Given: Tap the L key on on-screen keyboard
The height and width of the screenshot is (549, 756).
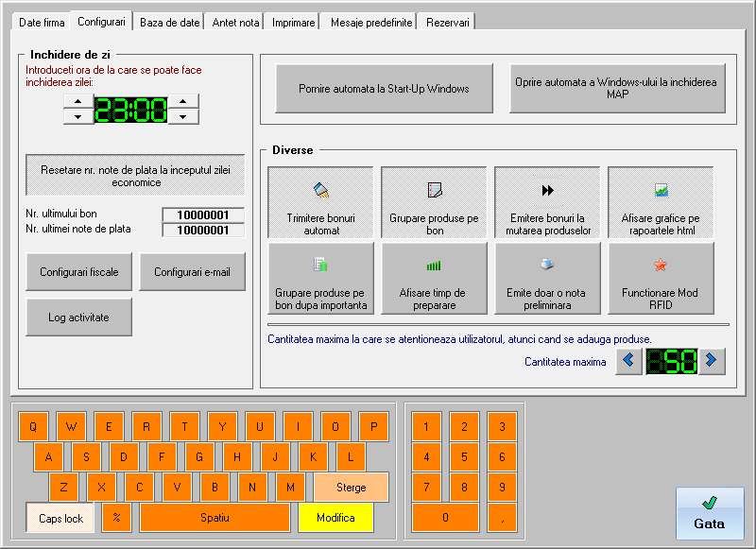Looking at the screenshot, I should click(x=351, y=457).
